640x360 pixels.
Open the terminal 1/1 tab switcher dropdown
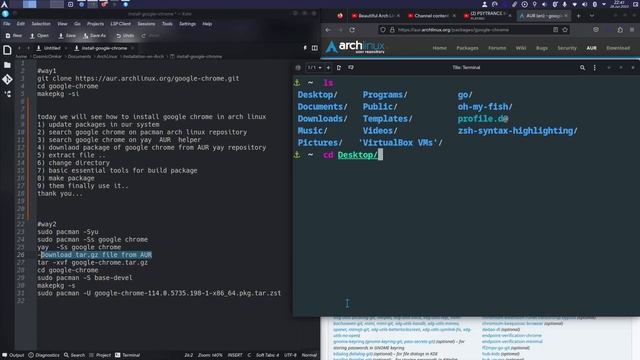pyautogui.click(x=314, y=68)
